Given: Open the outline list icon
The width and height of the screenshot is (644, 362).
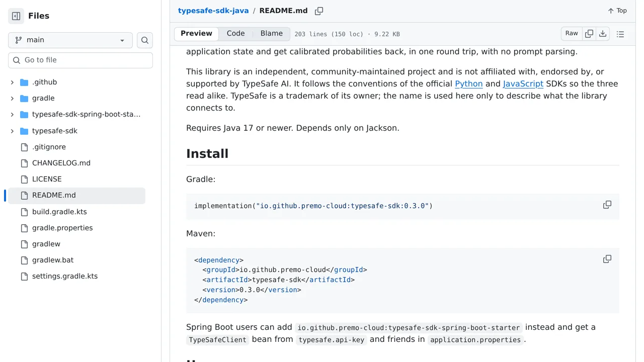Looking at the screenshot, I should 620,34.
